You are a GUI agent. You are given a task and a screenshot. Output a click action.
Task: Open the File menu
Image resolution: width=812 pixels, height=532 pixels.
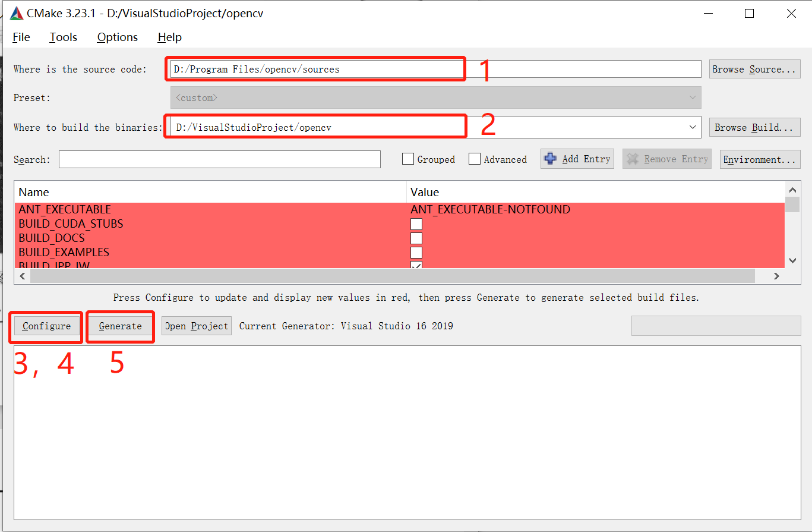click(x=21, y=37)
